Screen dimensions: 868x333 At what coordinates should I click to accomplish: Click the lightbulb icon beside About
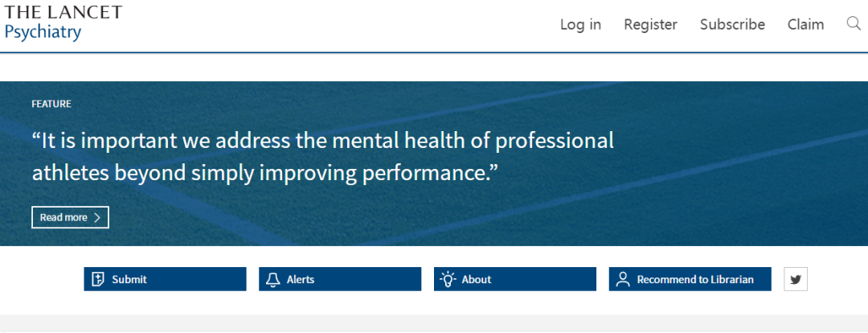pos(448,279)
